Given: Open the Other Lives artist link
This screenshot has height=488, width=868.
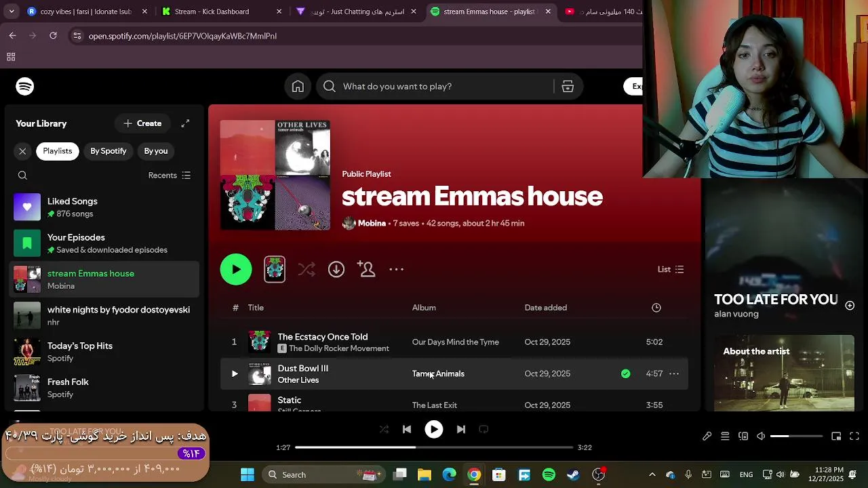Looking at the screenshot, I should [298, 380].
